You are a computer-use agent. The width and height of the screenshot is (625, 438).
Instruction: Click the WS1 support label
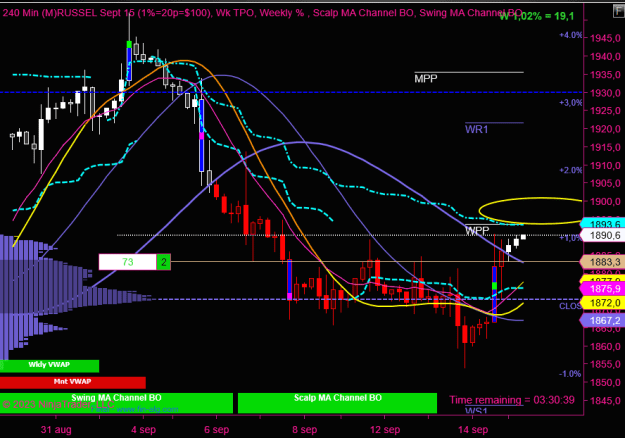(x=476, y=411)
